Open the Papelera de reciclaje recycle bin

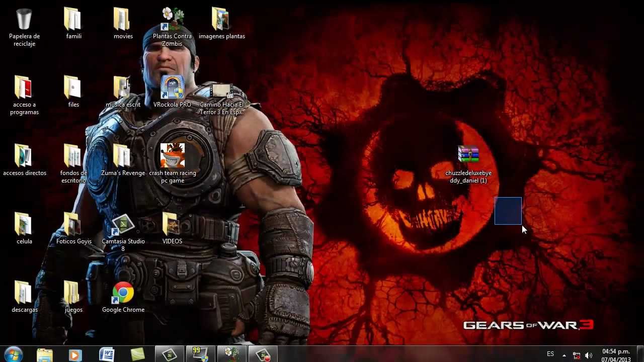[24, 28]
